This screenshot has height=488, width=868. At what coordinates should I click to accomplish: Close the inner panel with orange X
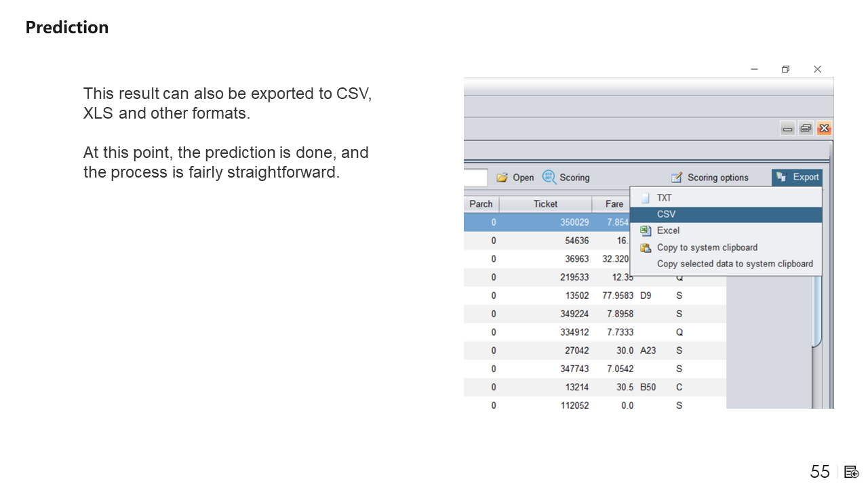824,129
